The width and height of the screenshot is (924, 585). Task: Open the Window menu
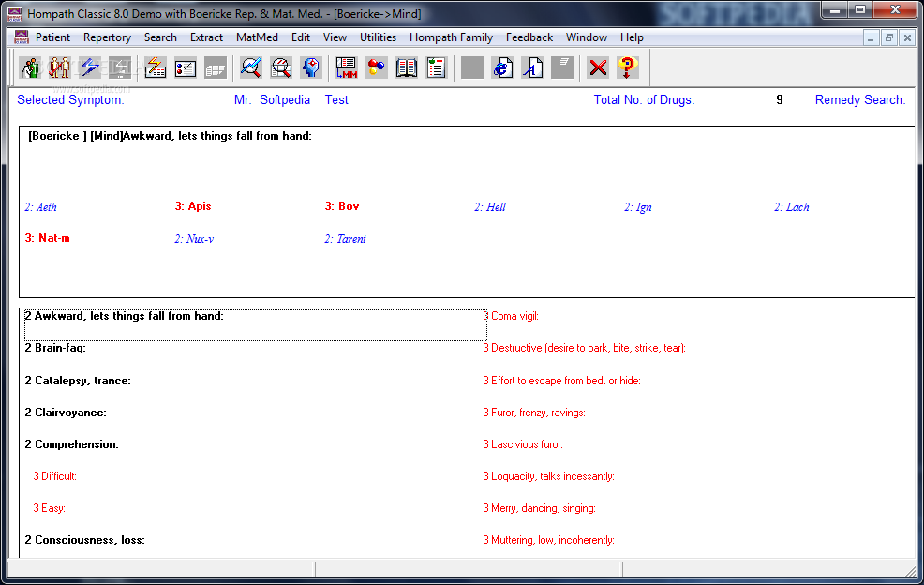coord(587,37)
